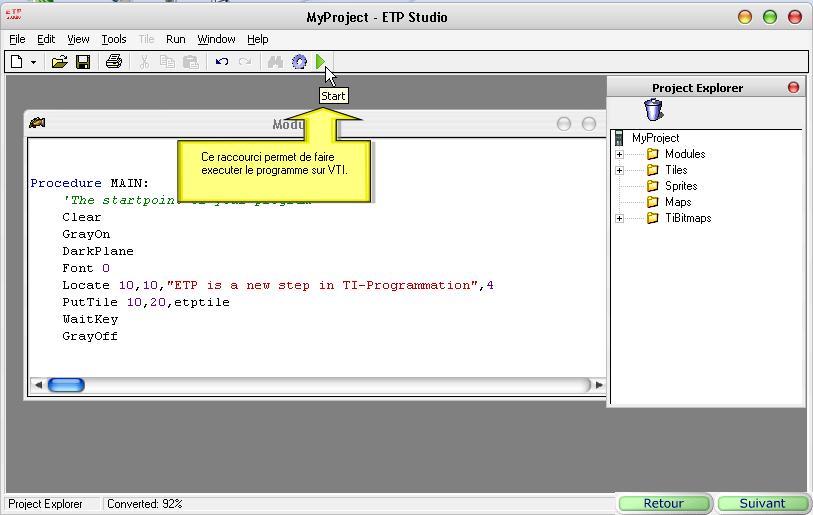Click 'Project Explorer' status bar text
The width and height of the screenshot is (813, 515).
45,504
